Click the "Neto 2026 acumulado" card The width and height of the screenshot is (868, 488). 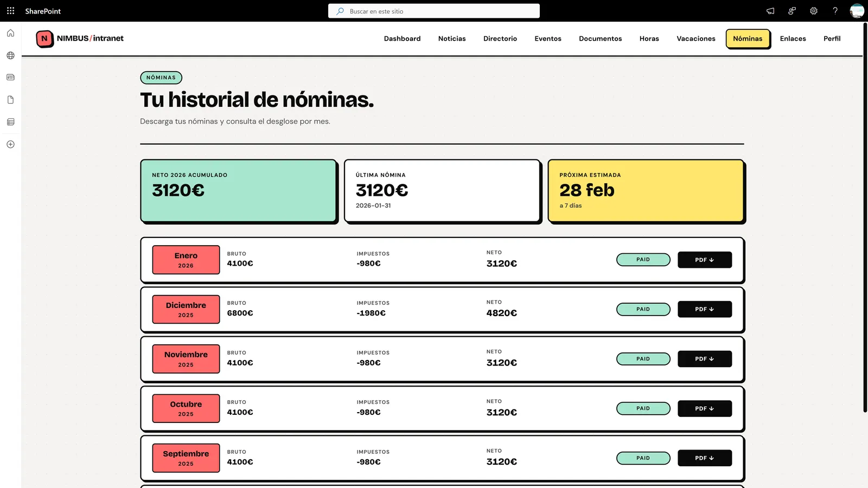click(x=239, y=191)
